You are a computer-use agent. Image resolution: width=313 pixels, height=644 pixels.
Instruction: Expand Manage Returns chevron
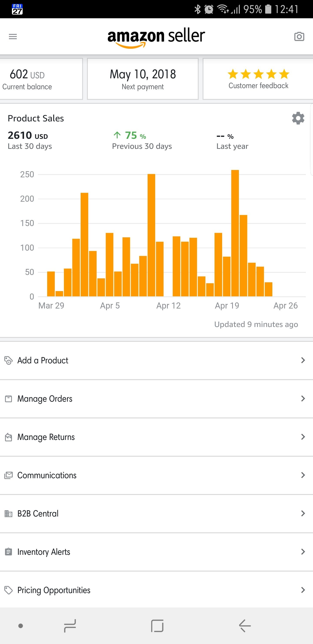(303, 437)
